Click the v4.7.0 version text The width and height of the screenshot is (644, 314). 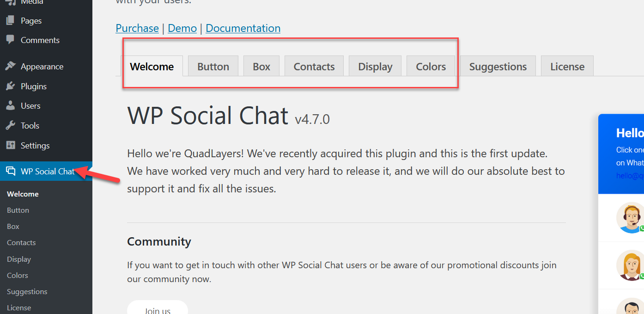pos(312,119)
